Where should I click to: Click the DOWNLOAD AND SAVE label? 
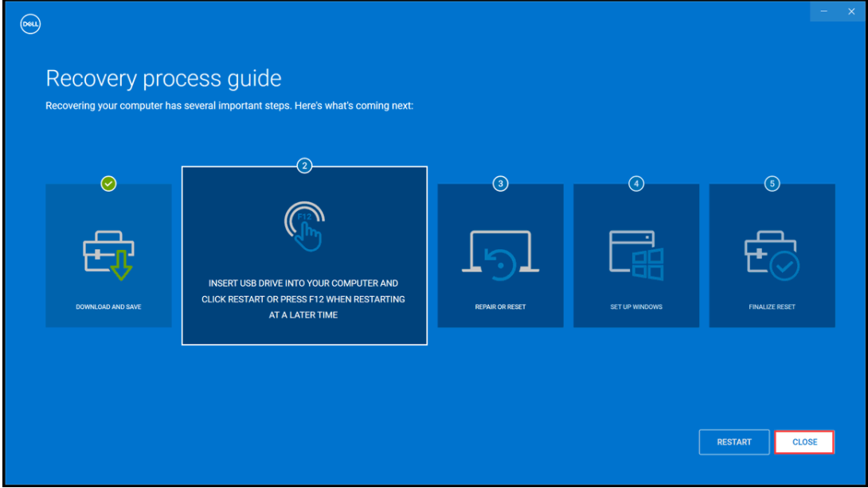(x=108, y=306)
